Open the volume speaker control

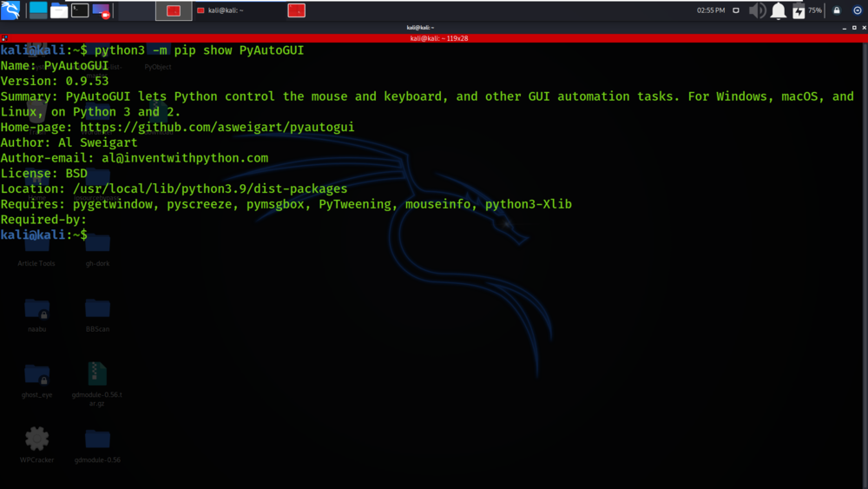click(757, 10)
